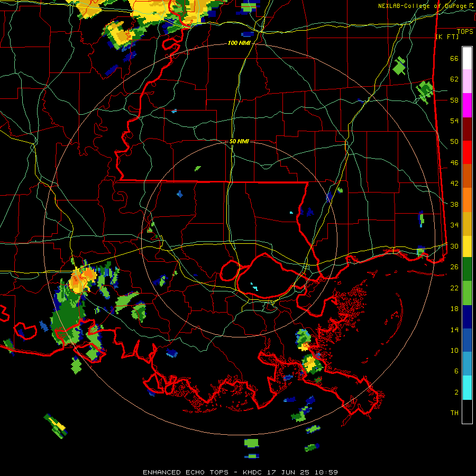The height and width of the screenshot is (476, 476).
Task: Click the bright orange legend swatch
Action: click(x=467, y=200)
